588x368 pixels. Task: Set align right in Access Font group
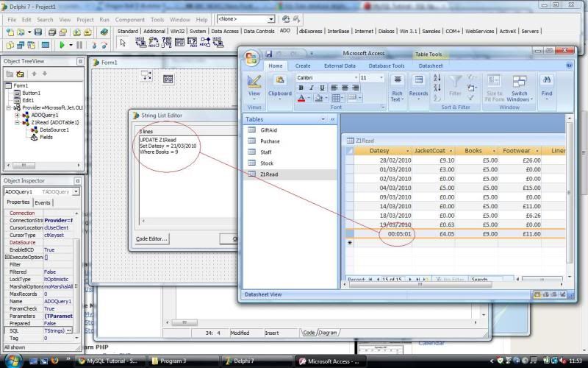click(x=355, y=88)
